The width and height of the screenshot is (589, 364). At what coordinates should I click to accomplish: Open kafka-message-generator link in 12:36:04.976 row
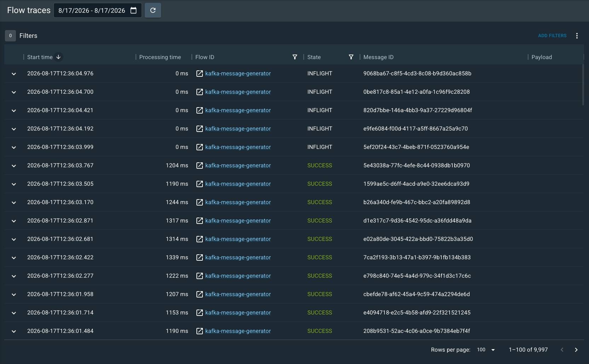pos(238,74)
